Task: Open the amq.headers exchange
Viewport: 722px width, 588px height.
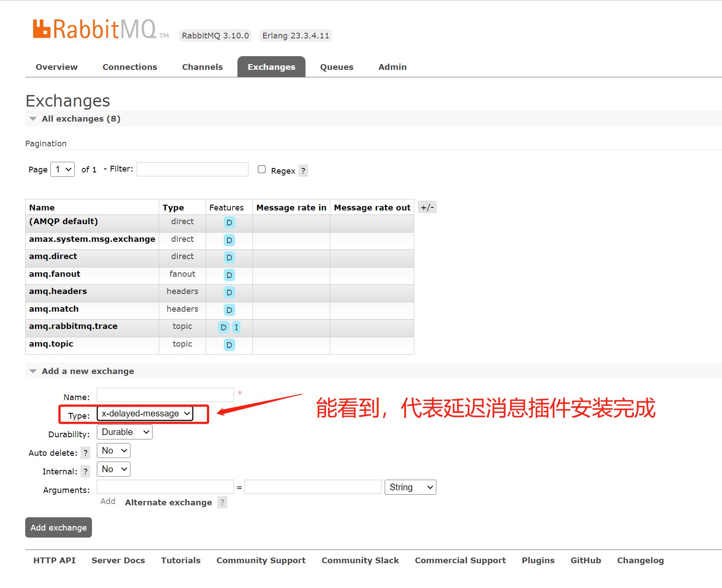Action: click(x=58, y=291)
